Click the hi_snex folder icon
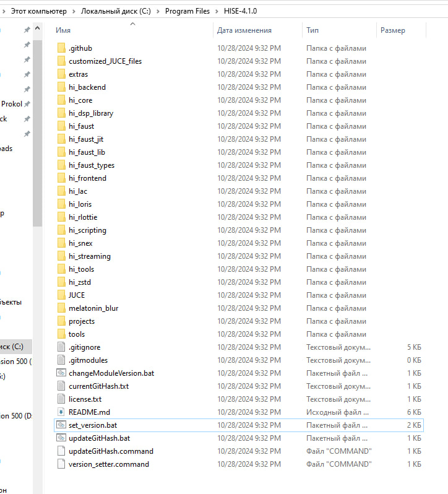The width and height of the screenshot is (448, 494). pos(61,243)
